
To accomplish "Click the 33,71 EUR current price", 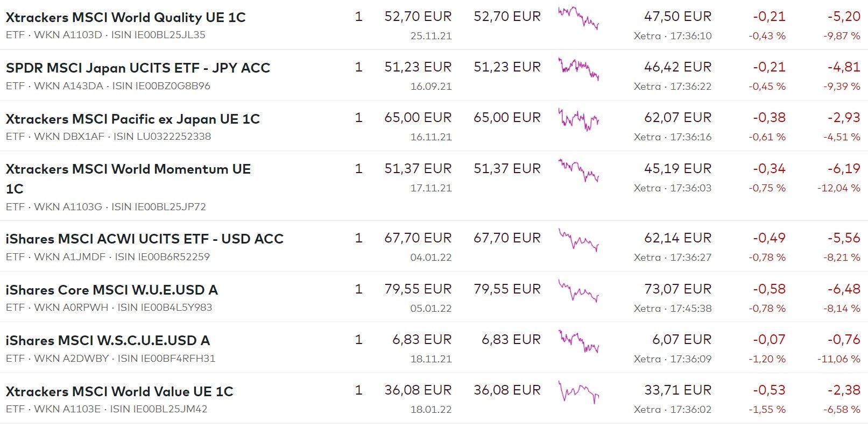I will pos(678,390).
